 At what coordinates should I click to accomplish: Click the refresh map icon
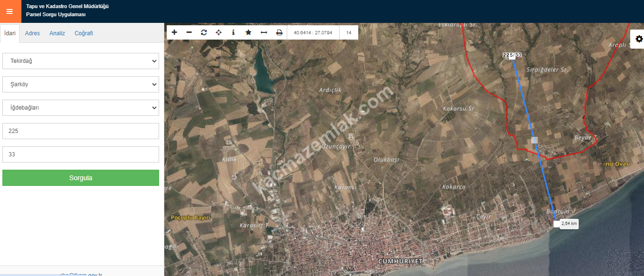(x=204, y=32)
